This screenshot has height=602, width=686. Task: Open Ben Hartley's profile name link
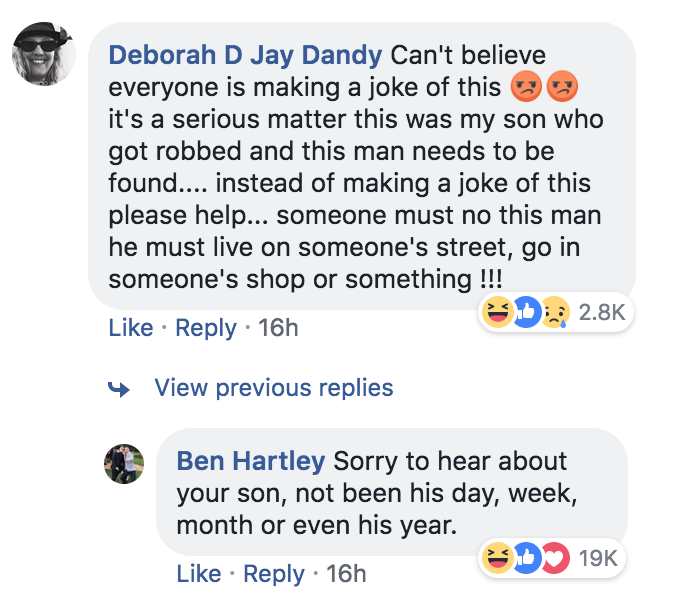tap(250, 462)
